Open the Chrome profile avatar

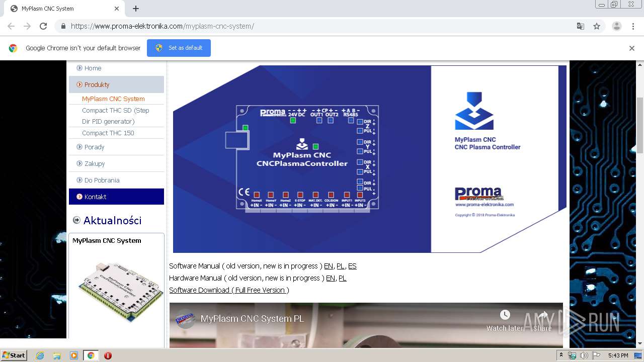point(617,26)
